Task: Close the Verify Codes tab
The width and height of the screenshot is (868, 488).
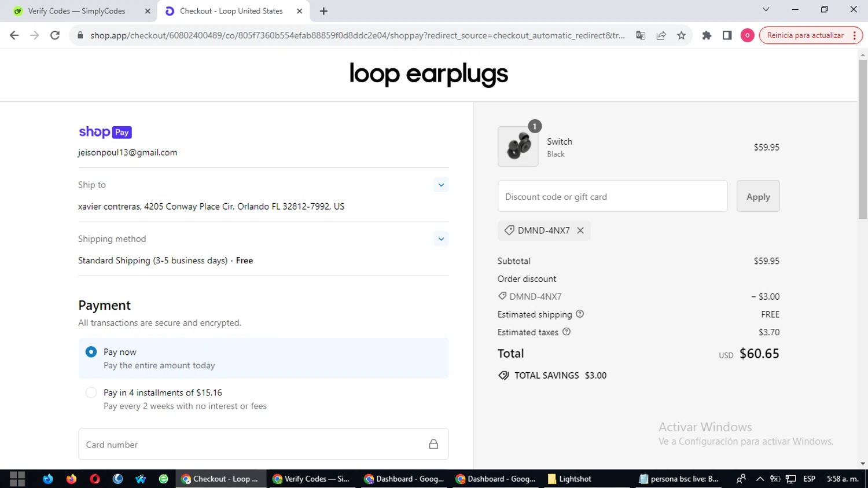Action: pyautogui.click(x=147, y=11)
